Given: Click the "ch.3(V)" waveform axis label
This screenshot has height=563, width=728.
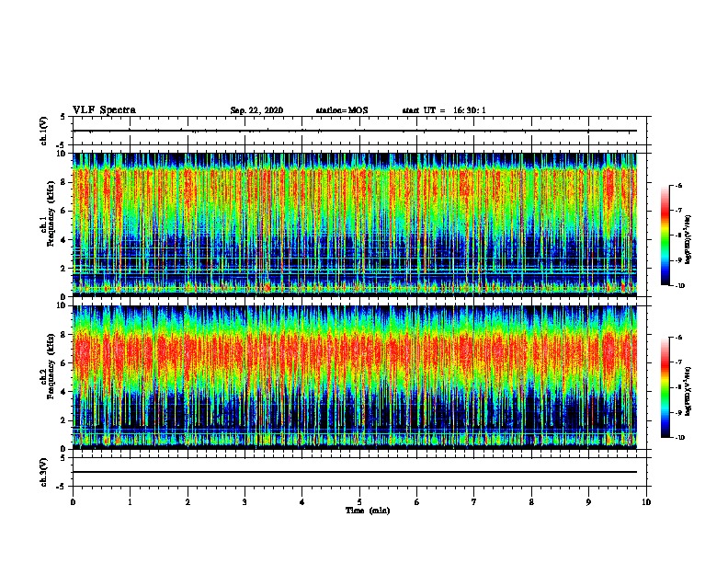Looking at the screenshot, I should pyautogui.click(x=44, y=472).
